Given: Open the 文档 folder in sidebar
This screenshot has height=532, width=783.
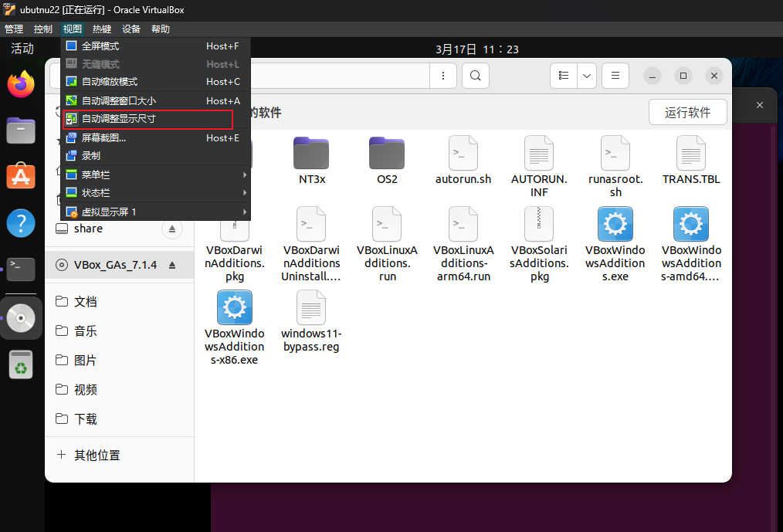Looking at the screenshot, I should click(x=120, y=302).
